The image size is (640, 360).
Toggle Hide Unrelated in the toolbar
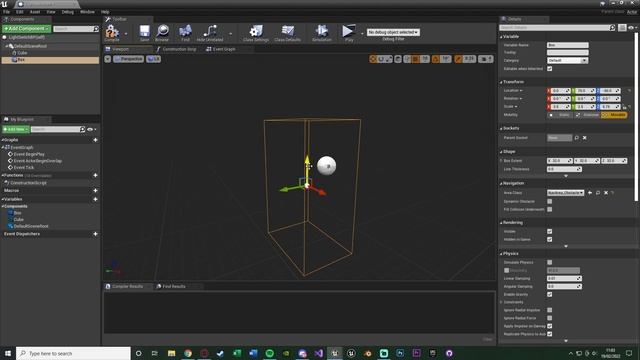[210, 32]
